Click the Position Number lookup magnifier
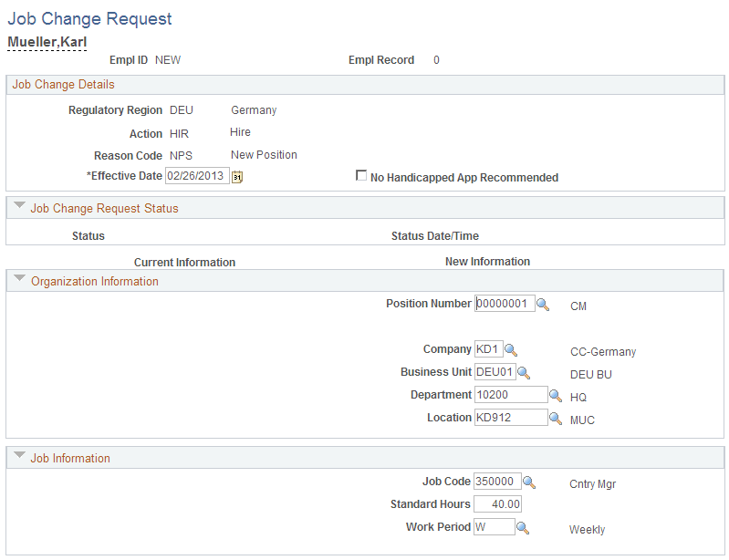Image resolution: width=729 pixels, height=560 pixels. tap(543, 305)
